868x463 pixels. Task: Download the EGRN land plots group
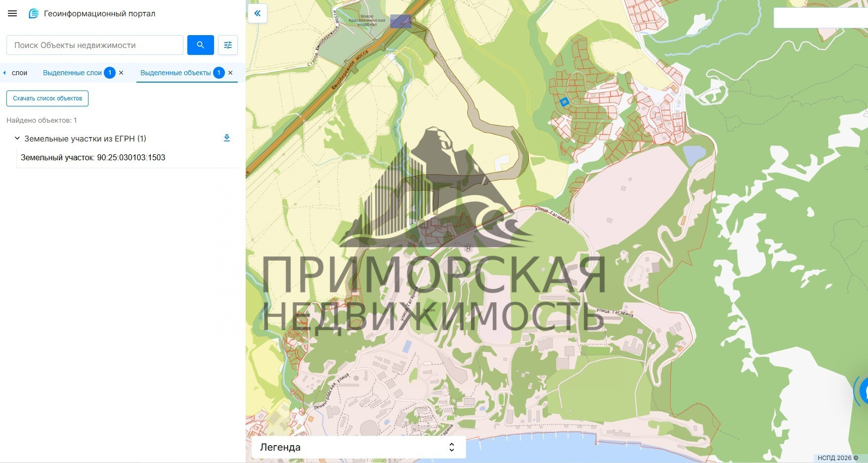227,138
